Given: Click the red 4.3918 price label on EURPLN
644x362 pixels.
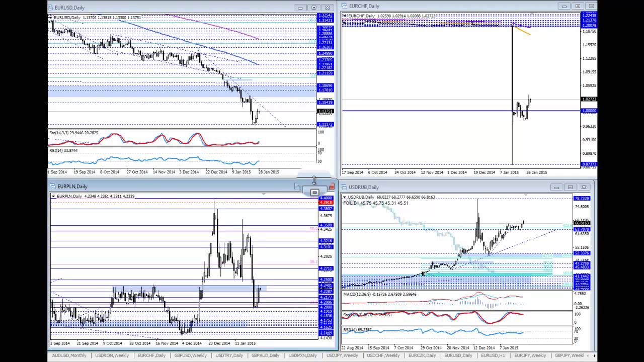Looking at the screenshot, I should [326, 203].
